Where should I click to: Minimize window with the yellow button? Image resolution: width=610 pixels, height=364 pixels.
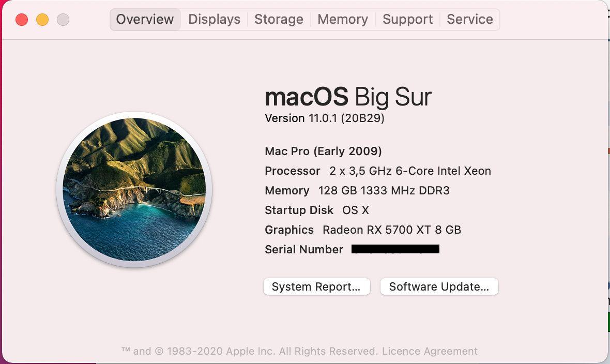pyautogui.click(x=42, y=20)
